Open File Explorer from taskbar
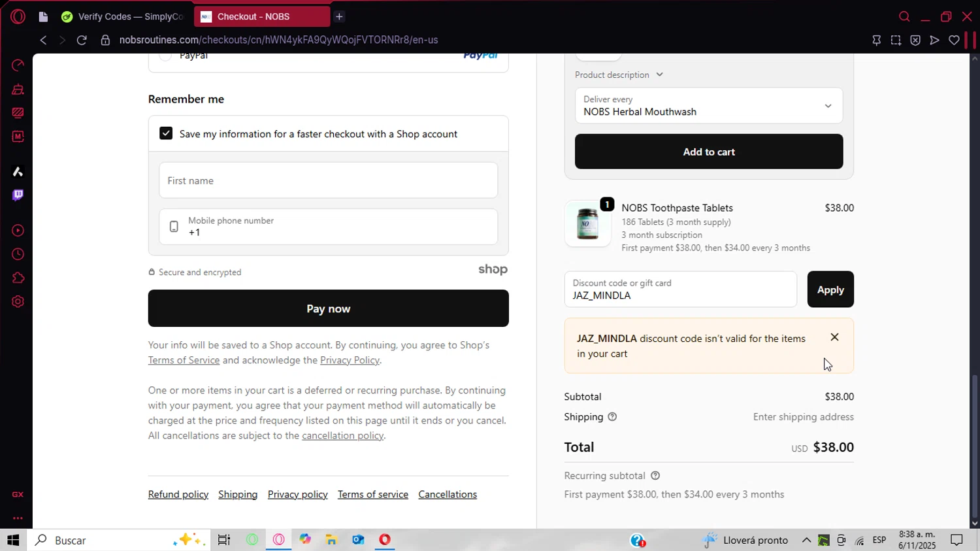The image size is (980, 551). (331, 540)
